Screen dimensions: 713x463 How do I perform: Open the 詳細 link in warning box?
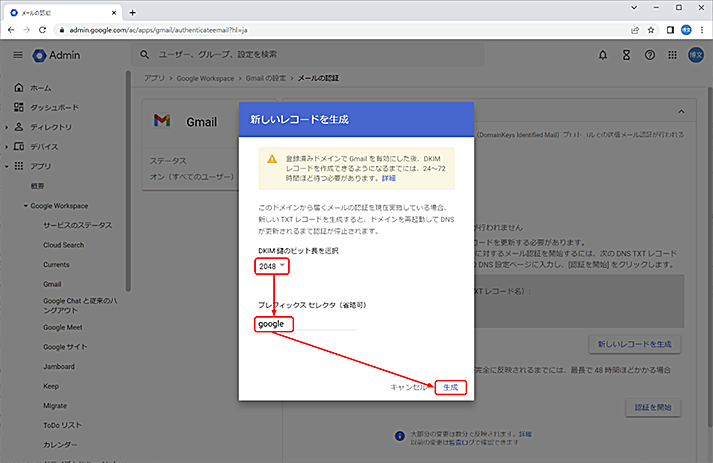click(x=388, y=178)
